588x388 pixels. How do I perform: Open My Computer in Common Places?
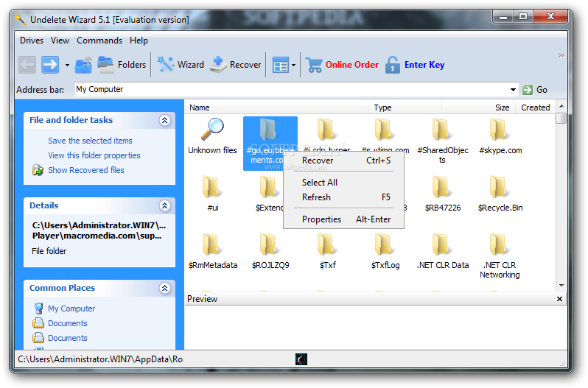click(71, 308)
